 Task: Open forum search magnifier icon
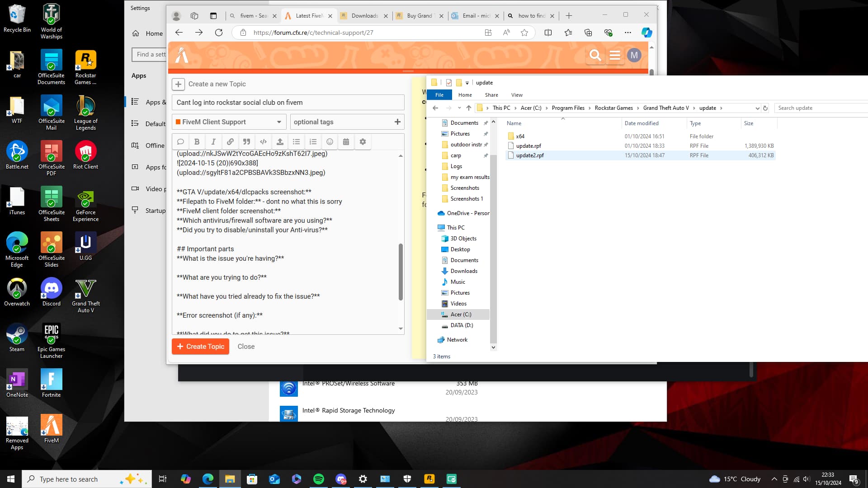click(x=595, y=55)
